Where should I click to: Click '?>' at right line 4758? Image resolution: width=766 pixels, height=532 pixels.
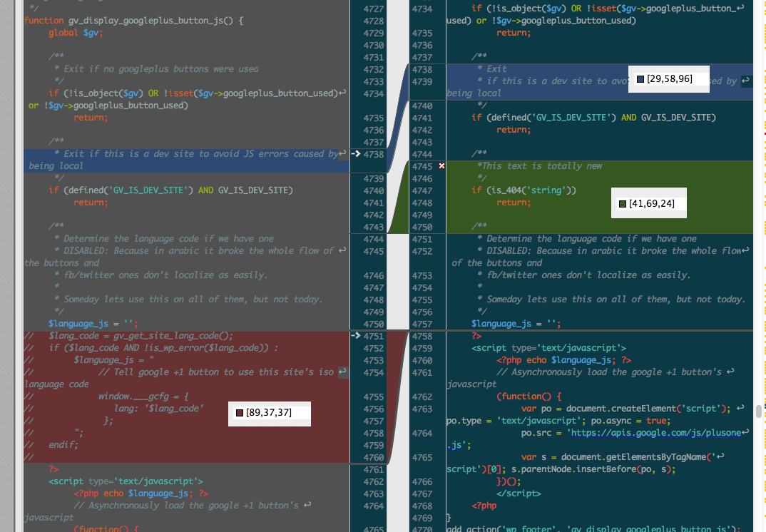point(476,336)
